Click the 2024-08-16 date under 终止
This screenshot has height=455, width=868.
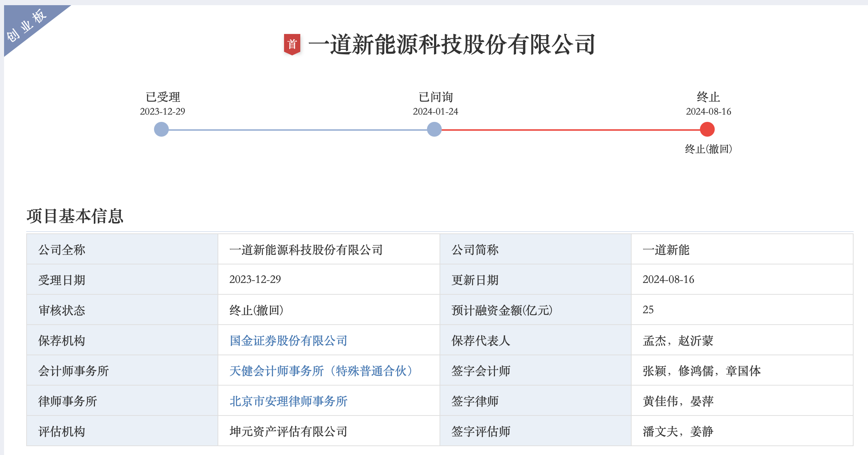click(x=708, y=112)
